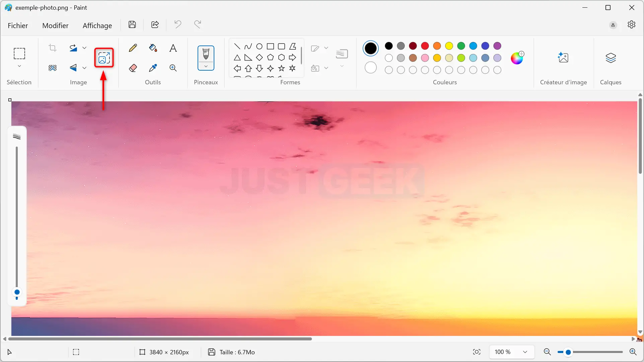
Task: Expand the Flip options dropdown
Action: click(x=84, y=68)
